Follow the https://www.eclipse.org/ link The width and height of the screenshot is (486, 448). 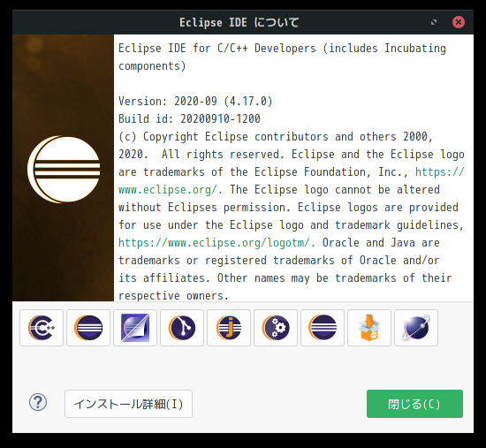click(x=292, y=181)
